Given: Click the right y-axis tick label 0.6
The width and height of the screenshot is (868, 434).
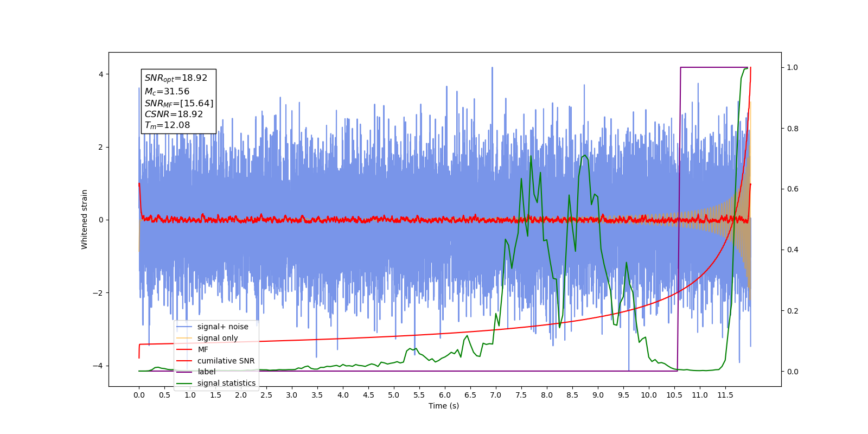Looking at the screenshot, I should click(793, 189).
